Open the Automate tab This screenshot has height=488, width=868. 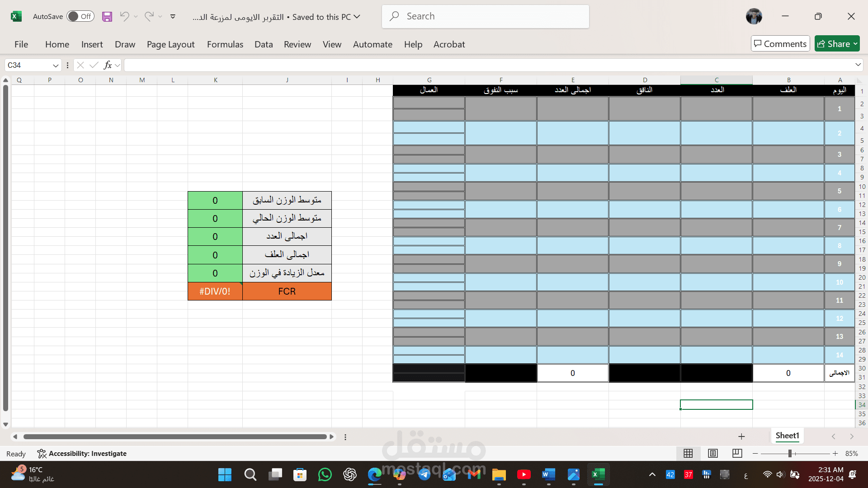pyautogui.click(x=373, y=44)
